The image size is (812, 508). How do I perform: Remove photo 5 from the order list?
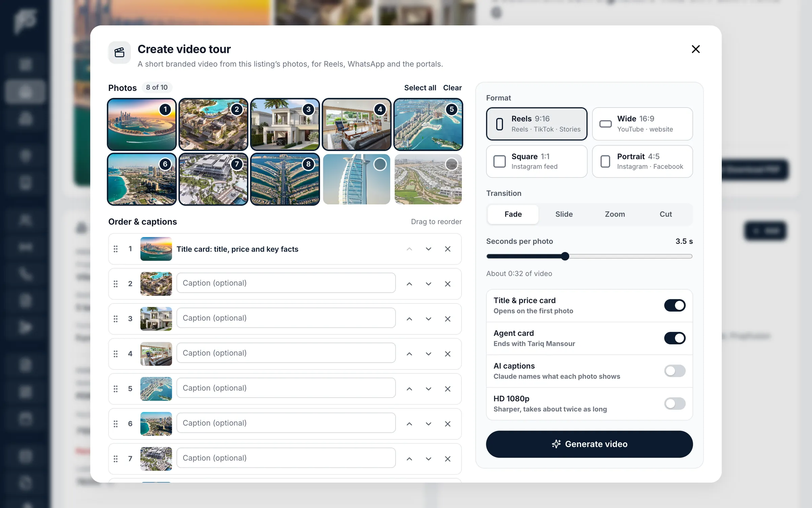click(448, 389)
